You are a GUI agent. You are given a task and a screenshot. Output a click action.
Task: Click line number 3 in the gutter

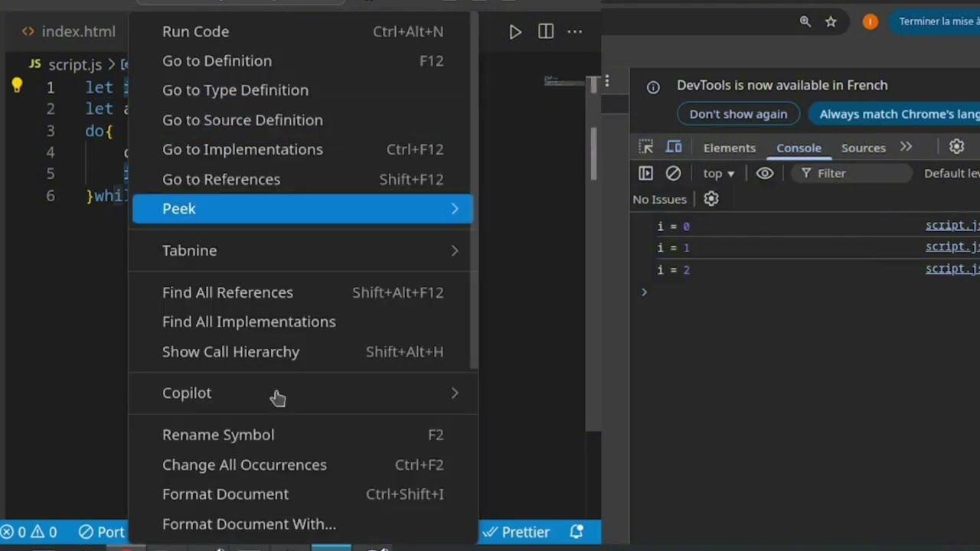coord(51,131)
